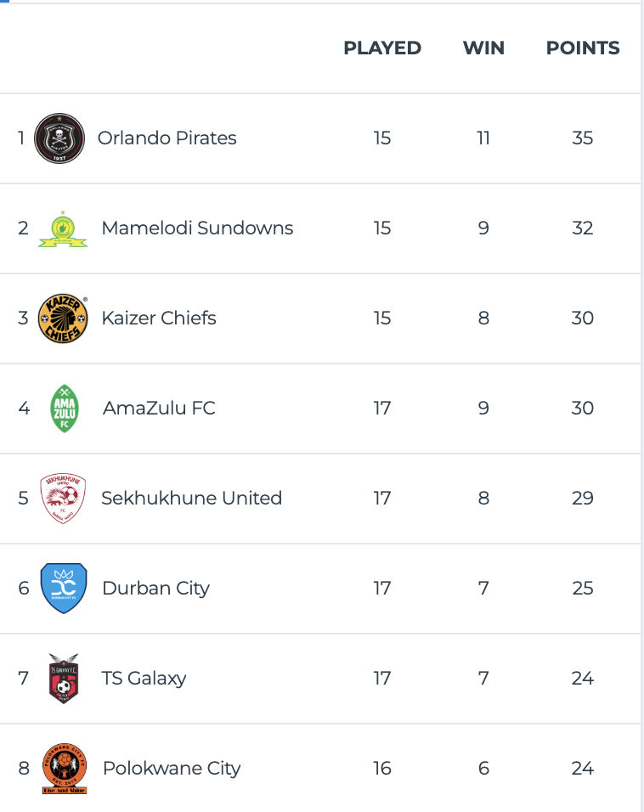
Task: Sort table by WIN column header
Action: click(x=483, y=48)
